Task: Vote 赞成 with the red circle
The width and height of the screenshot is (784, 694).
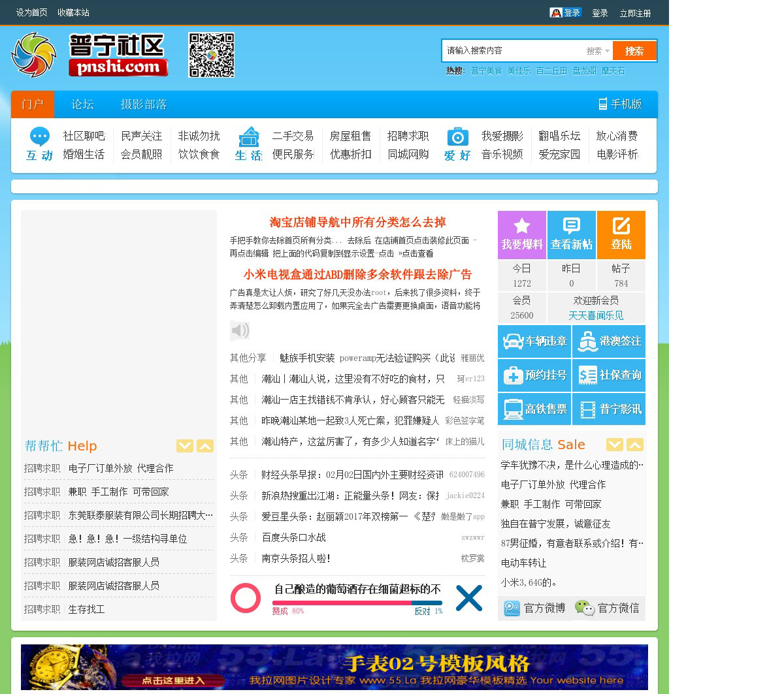Action: [x=246, y=598]
